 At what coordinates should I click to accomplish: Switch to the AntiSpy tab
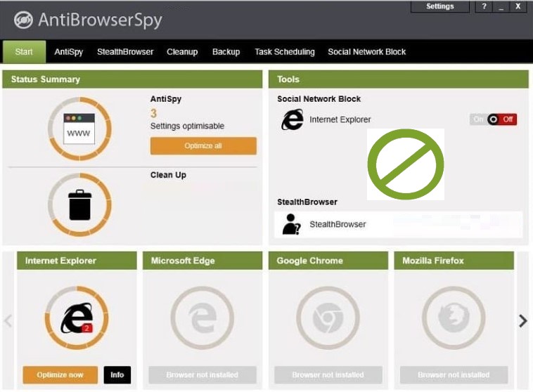[x=69, y=52]
